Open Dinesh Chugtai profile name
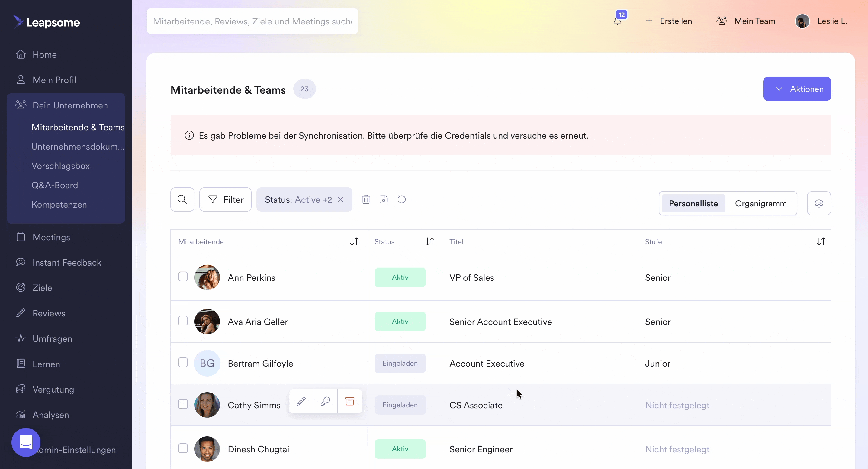 259,449
